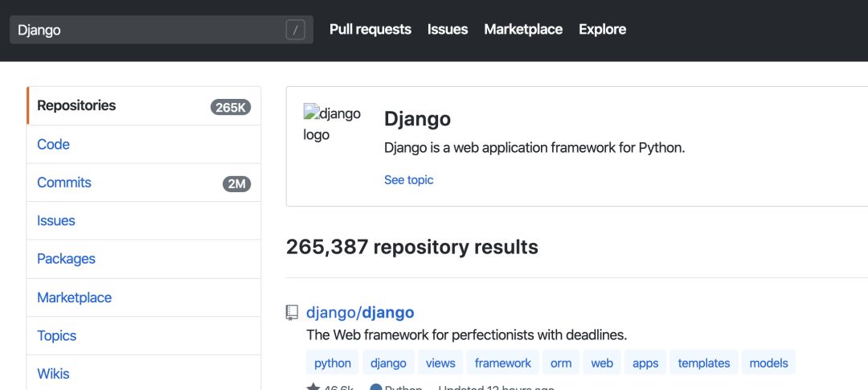Show Issues results in the sidebar
Viewport: 868px width, 390px height.
144,221
